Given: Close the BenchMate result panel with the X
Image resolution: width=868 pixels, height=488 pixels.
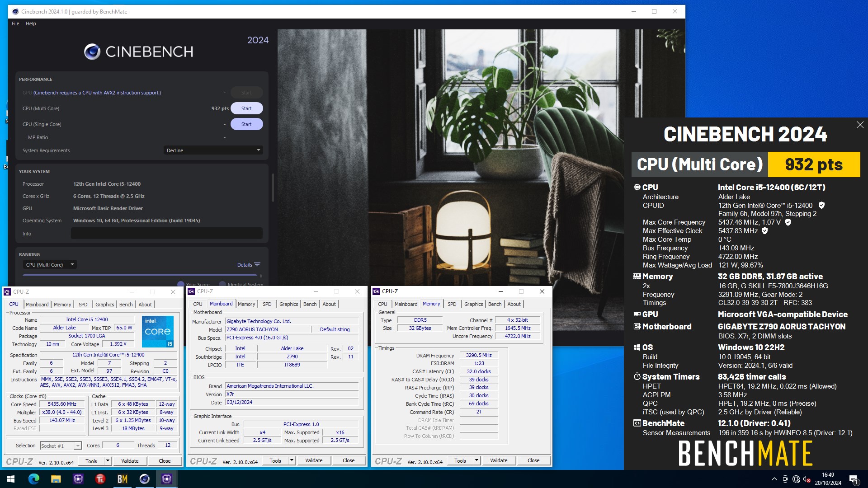Looking at the screenshot, I should 860,125.
